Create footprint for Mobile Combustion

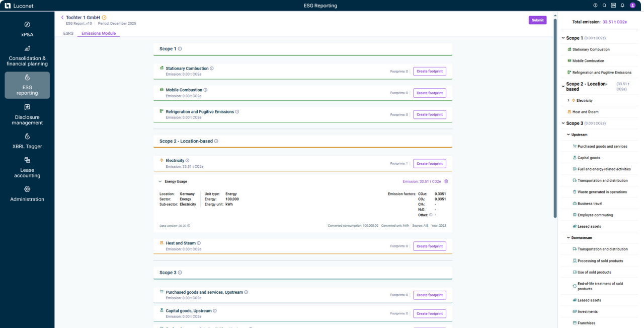tap(429, 93)
